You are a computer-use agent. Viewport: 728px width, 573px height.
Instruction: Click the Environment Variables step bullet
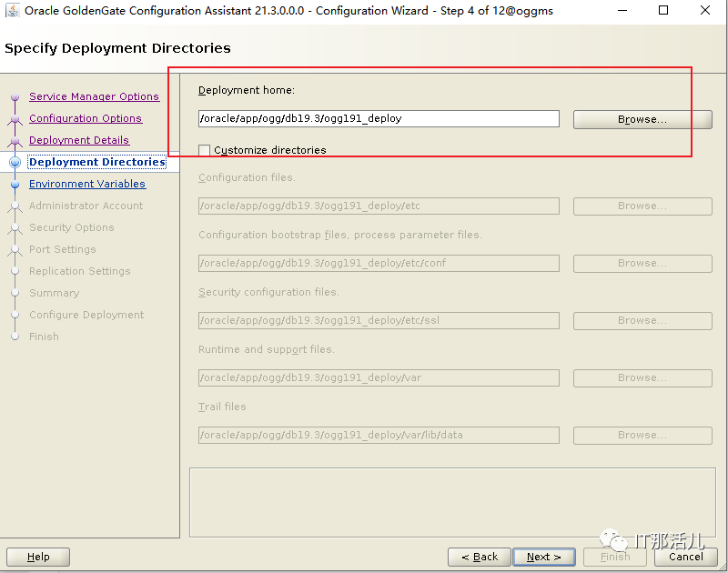coord(15,185)
